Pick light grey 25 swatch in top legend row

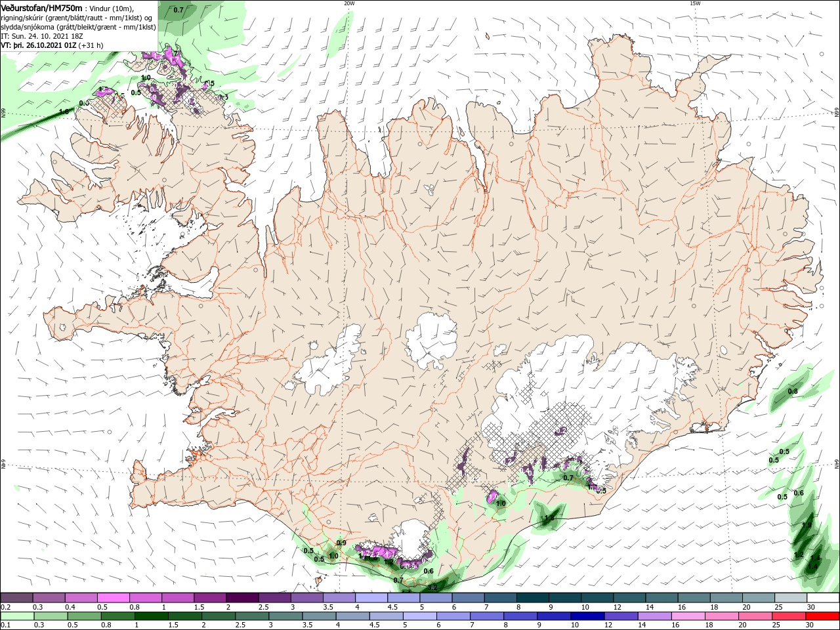coord(790,598)
